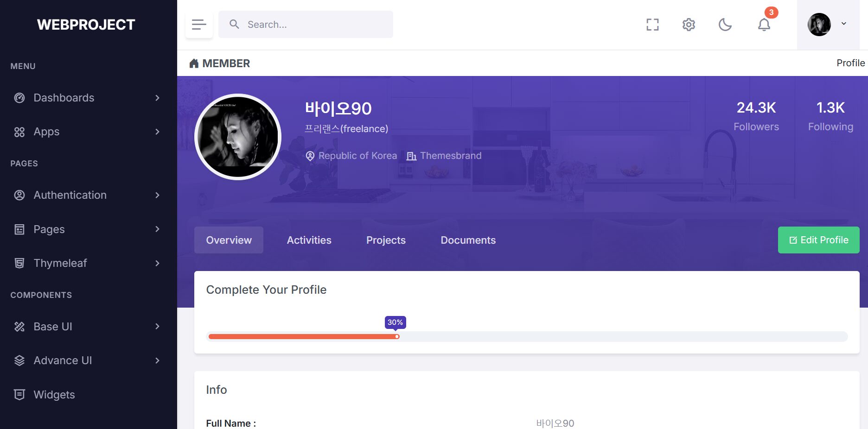The width and height of the screenshot is (868, 429).
Task: Click the search magnifier icon
Action: pyautogui.click(x=235, y=24)
